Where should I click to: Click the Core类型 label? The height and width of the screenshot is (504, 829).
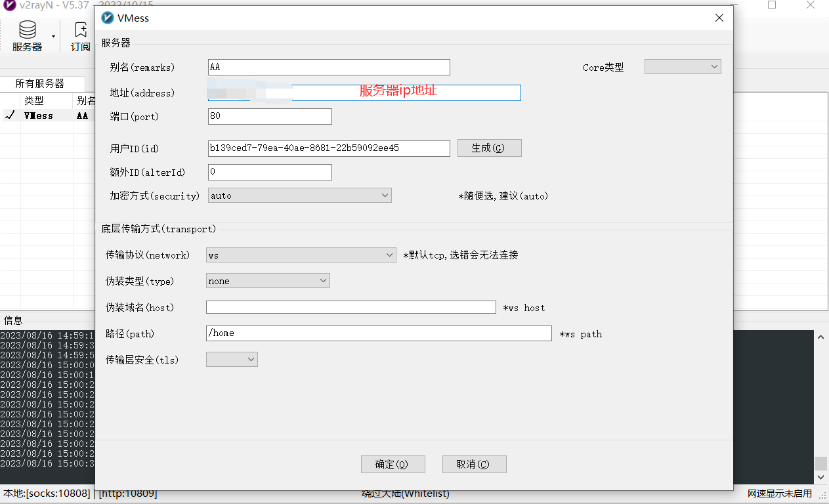coord(603,68)
